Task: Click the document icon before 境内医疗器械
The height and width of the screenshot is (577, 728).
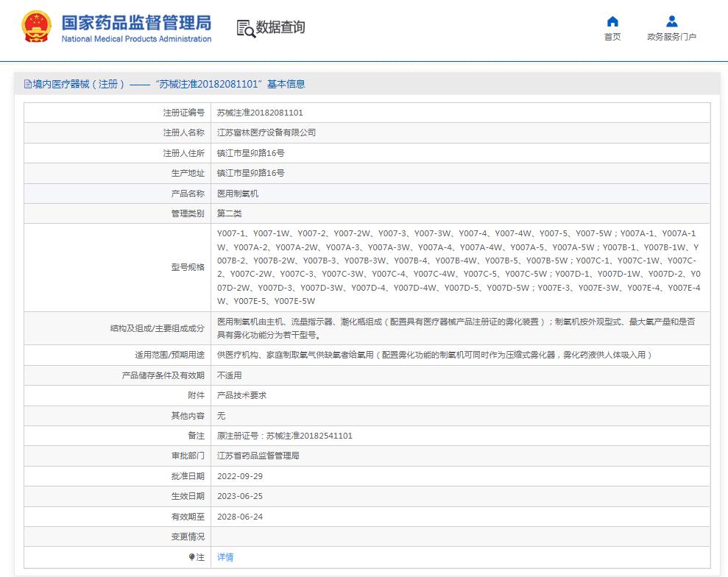Action: [27, 85]
